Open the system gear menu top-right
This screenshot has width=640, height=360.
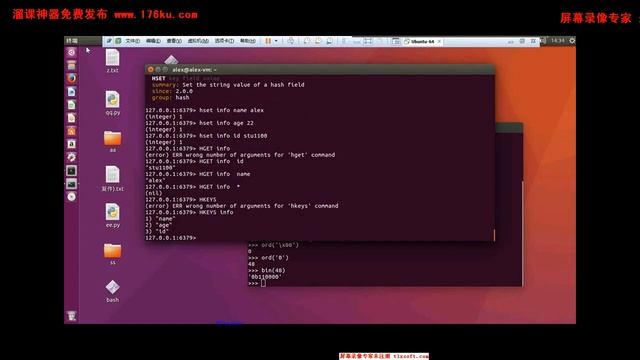pos(572,40)
